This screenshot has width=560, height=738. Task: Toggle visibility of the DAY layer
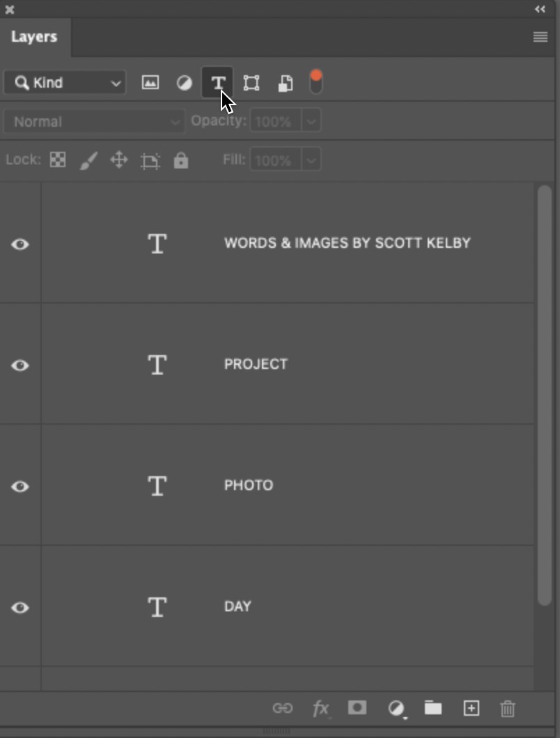click(20, 608)
